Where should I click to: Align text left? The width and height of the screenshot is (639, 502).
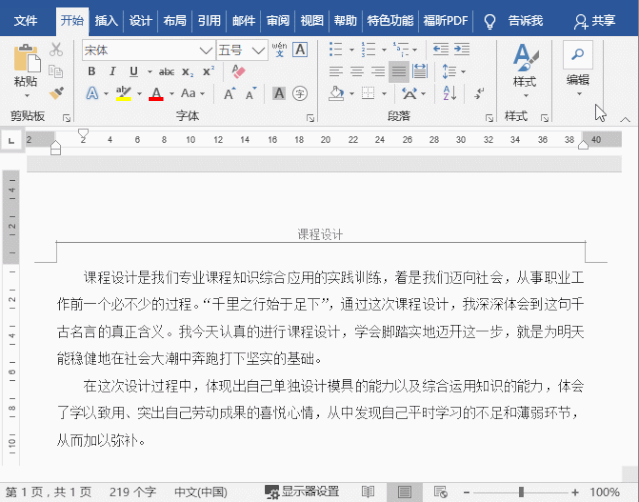point(336,72)
